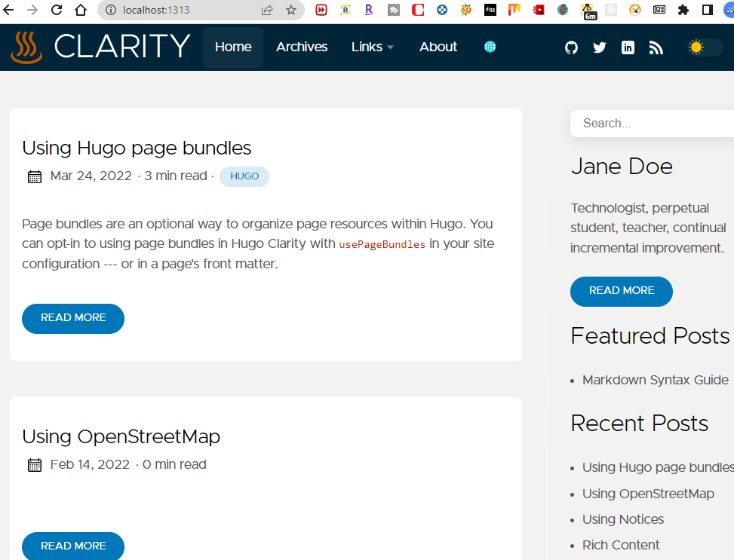Bookmark this page with star icon
Image resolution: width=734 pixels, height=560 pixels.
tap(291, 10)
